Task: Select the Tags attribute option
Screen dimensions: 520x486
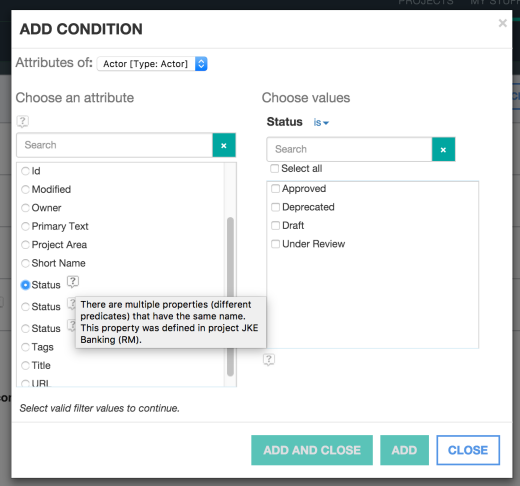Action: click(25, 347)
